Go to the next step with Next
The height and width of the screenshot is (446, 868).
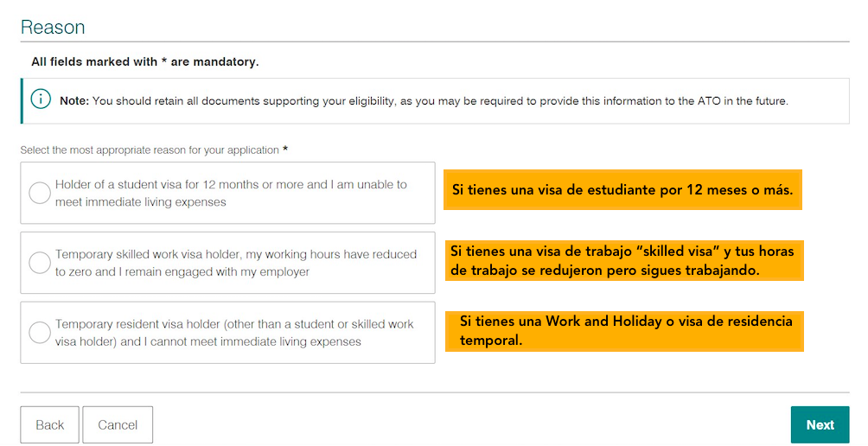click(x=820, y=424)
